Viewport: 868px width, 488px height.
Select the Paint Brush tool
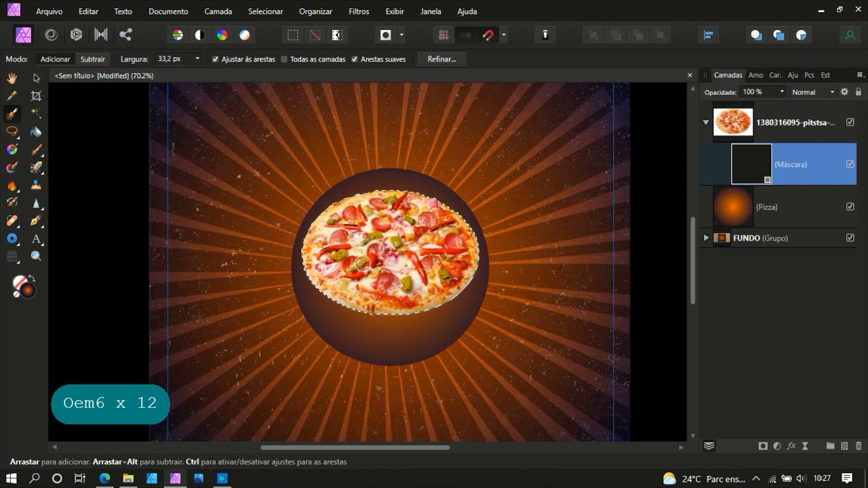pyautogui.click(x=36, y=149)
